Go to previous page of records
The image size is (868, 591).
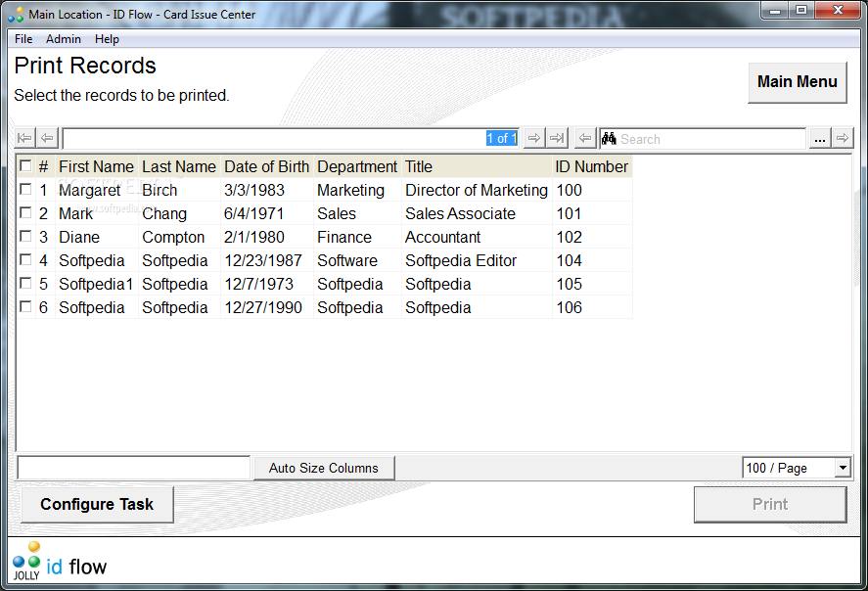coord(48,138)
